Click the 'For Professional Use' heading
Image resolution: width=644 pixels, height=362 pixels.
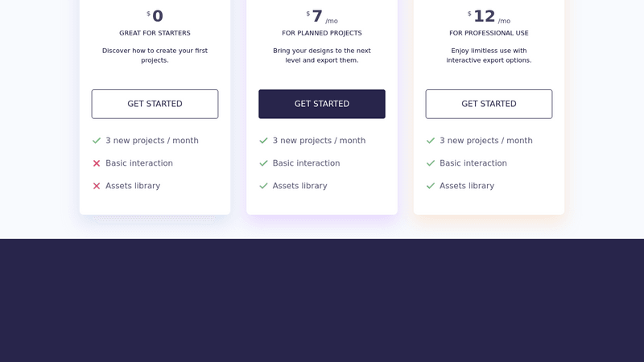point(489,33)
